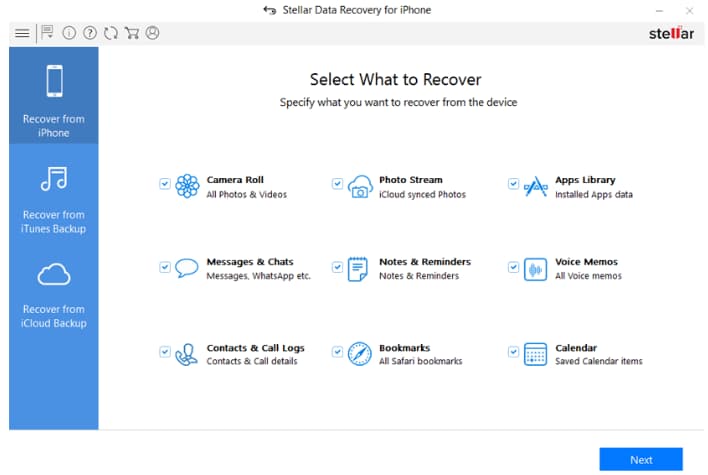Click the 'Select What to Recover' heading

[x=396, y=79]
